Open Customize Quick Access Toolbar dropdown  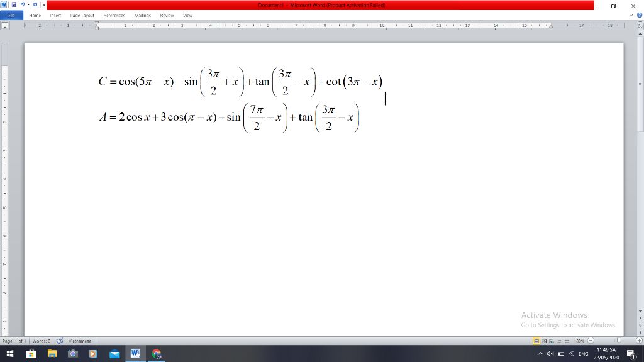click(x=44, y=4)
